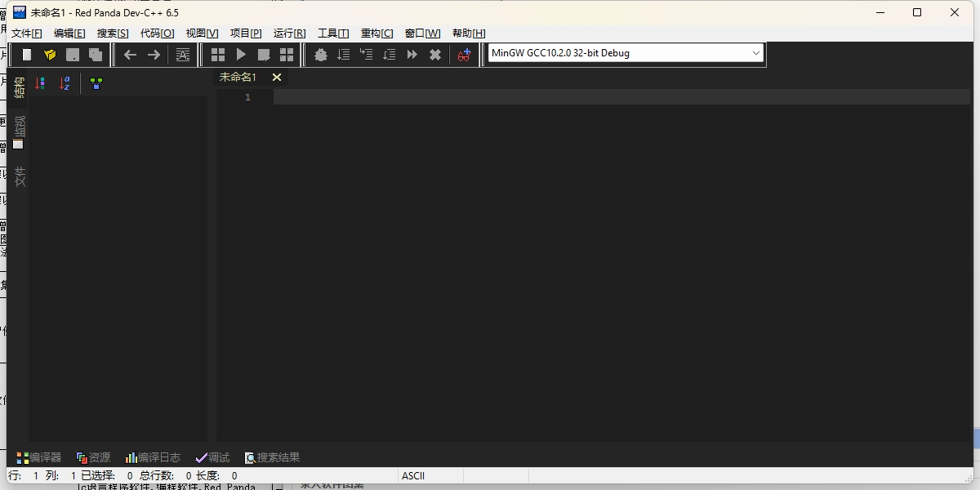Viewport: 980px width, 490px height.
Task: Click the yellow Open file icon
Action: 50,55
